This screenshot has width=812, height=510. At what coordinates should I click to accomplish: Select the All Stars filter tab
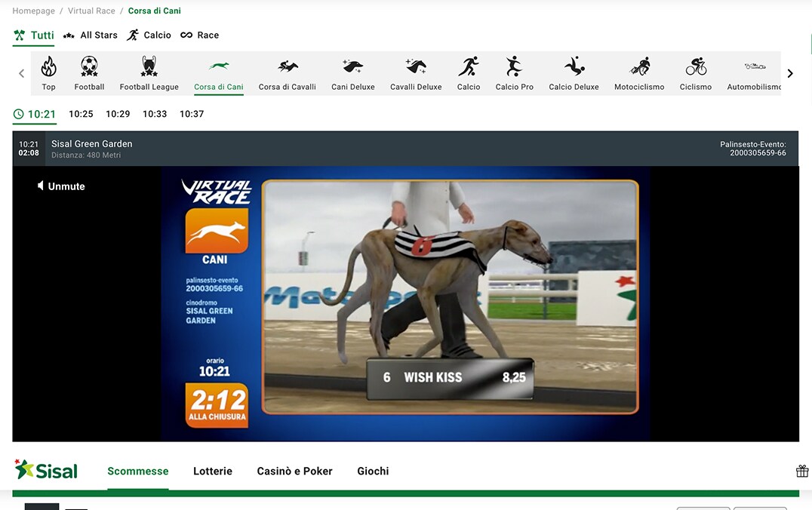coord(90,35)
